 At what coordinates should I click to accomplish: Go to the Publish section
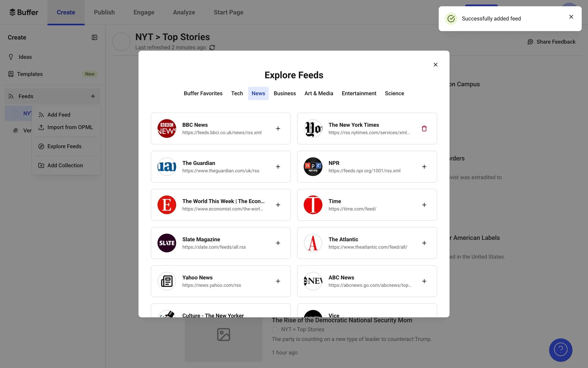104,12
